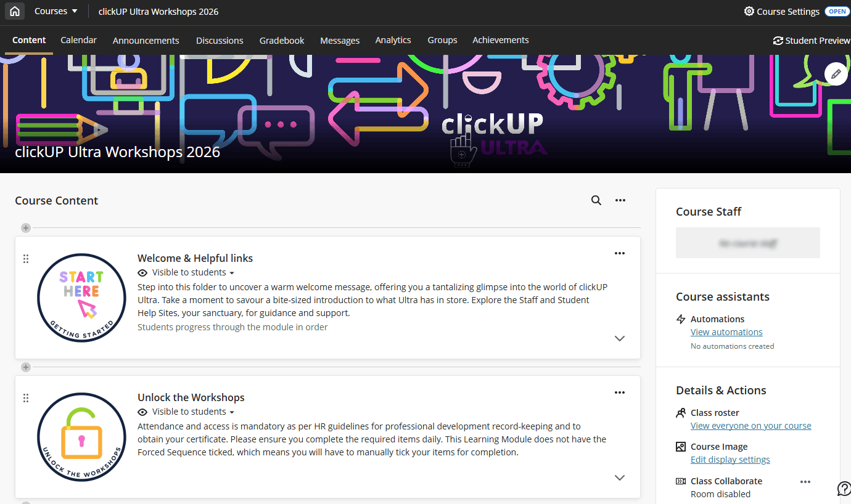Click the Class roster label
The image size is (851, 504).
(x=715, y=413)
